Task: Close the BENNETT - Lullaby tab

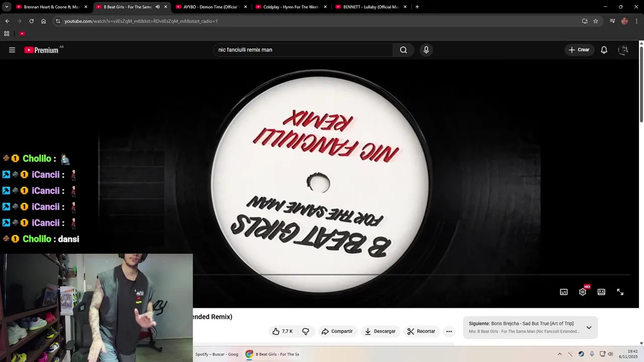Action: [405, 7]
